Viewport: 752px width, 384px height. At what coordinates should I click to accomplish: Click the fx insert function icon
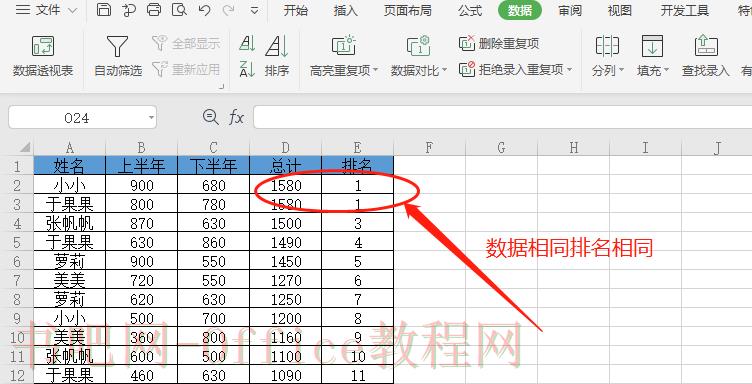(236, 117)
